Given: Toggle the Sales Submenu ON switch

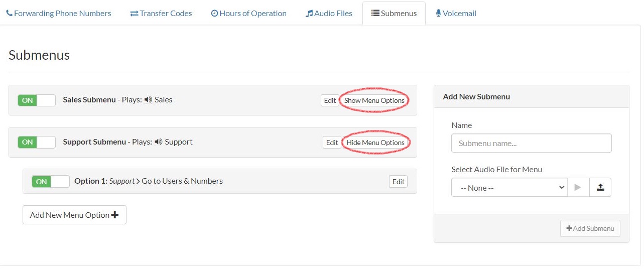Looking at the screenshot, I should click(36, 100).
